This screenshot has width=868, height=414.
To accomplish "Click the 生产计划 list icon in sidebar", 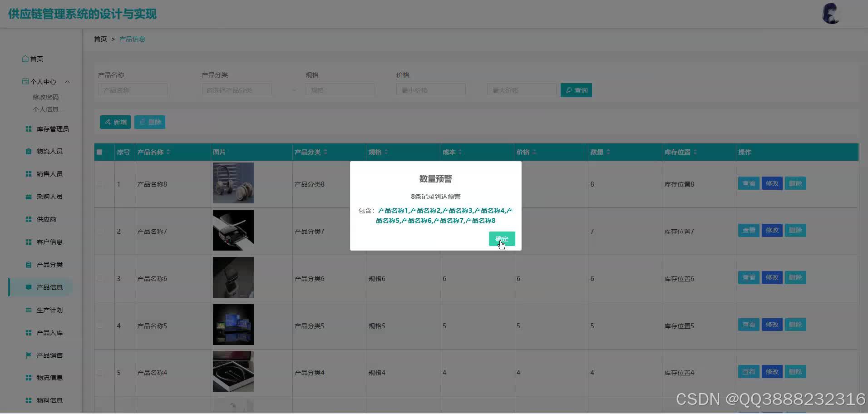I will click(29, 310).
